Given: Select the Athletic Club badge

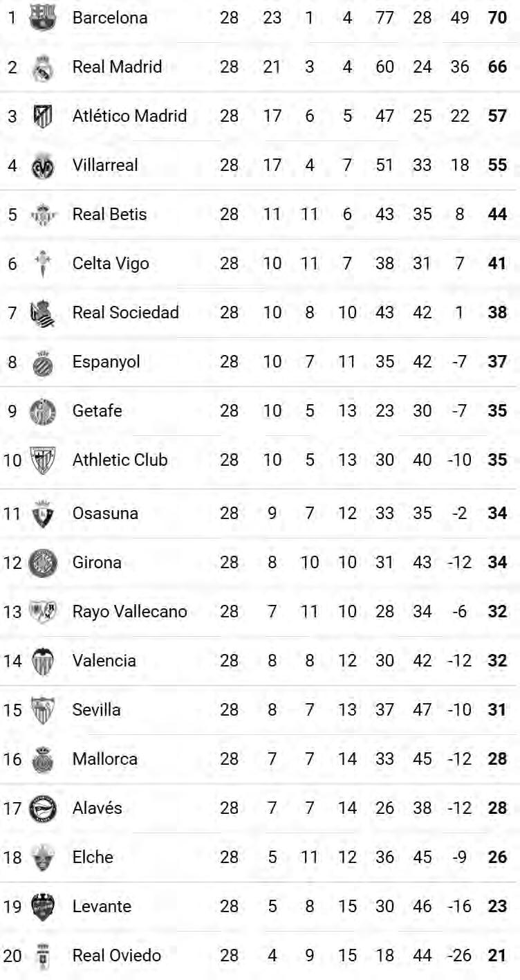Looking at the screenshot, I should click(x=42, y=460).
